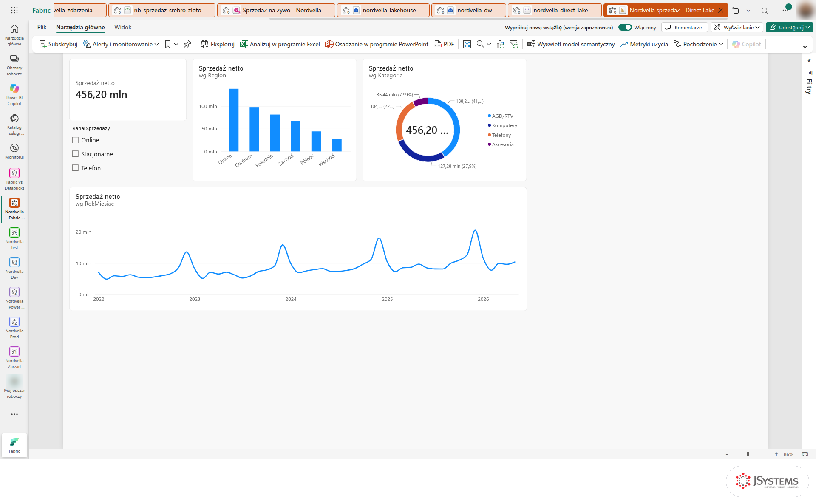
Task: Switch to the Widok tab
Action: 123,27
